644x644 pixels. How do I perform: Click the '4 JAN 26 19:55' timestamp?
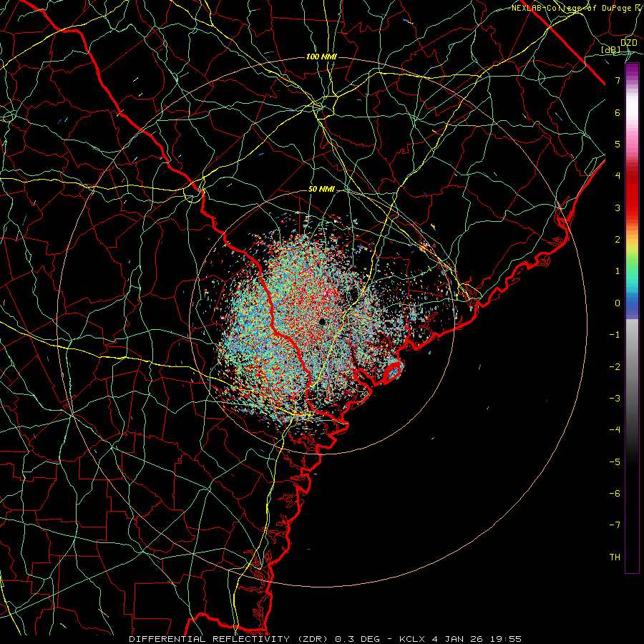coord(477,639)
